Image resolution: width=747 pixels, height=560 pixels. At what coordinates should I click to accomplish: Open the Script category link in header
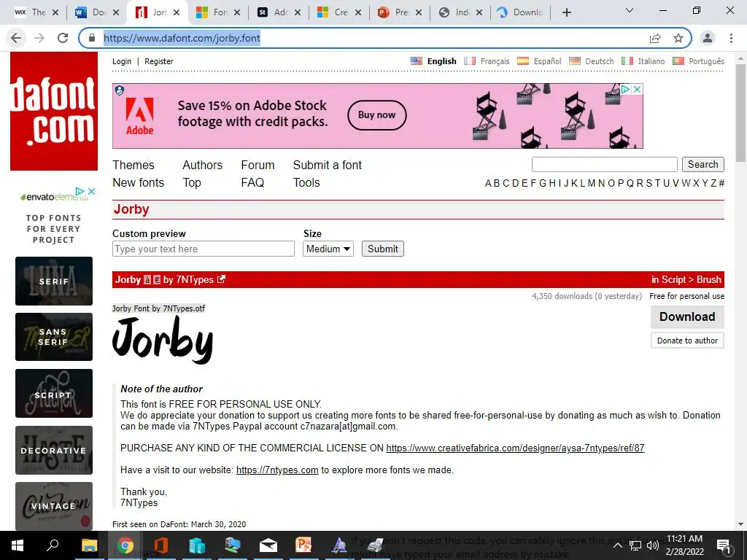[673, 280]
